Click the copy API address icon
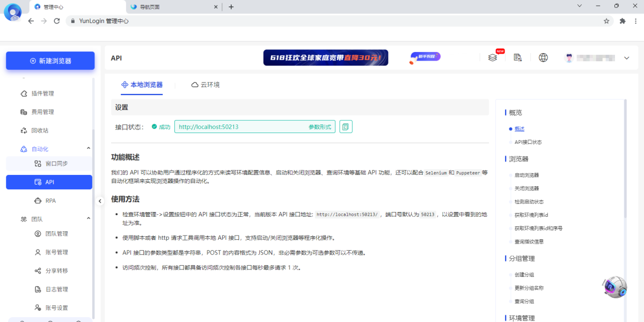644x322 pixels. coord(346,127)
